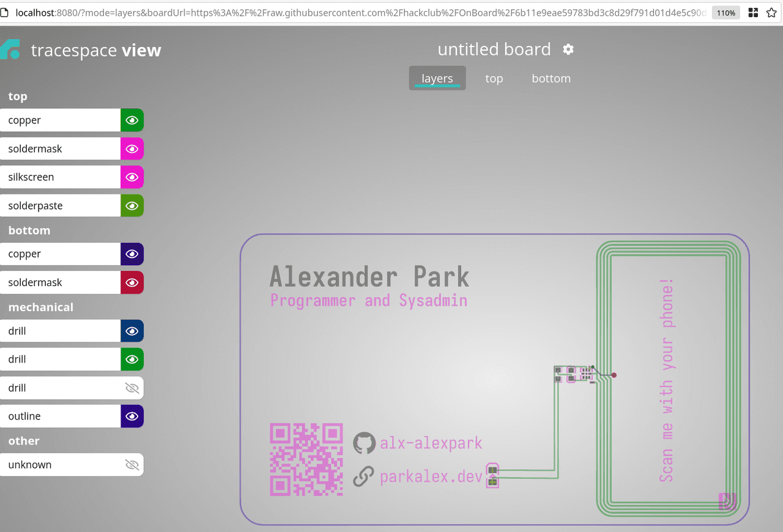Show the hidden third drill layer
This screenshot has height=532, width=783.
tap(132, 388)
